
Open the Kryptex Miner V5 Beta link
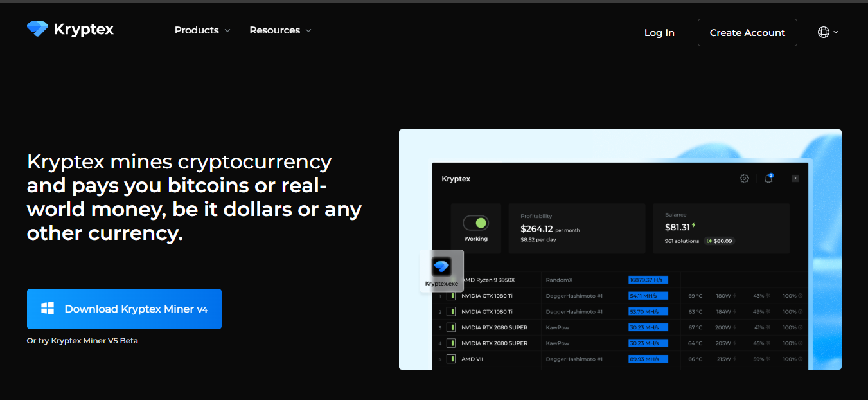tap(82, 341)
